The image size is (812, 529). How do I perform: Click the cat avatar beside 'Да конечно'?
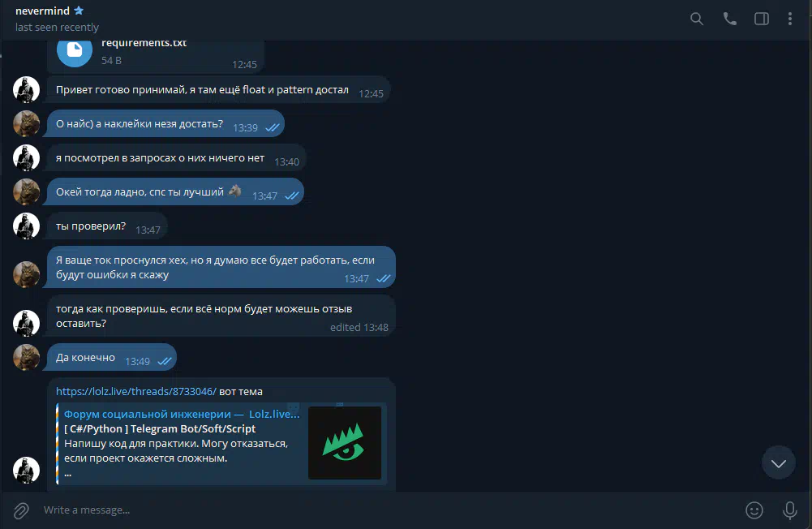pos(27,357)
